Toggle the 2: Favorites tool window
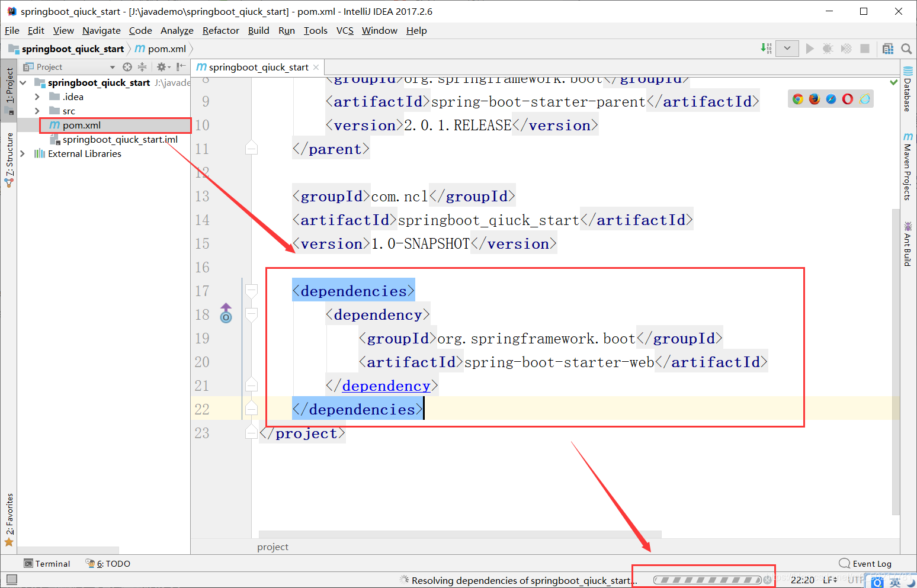The width and height of the screenshot is (917, 588). click(9, 519)
